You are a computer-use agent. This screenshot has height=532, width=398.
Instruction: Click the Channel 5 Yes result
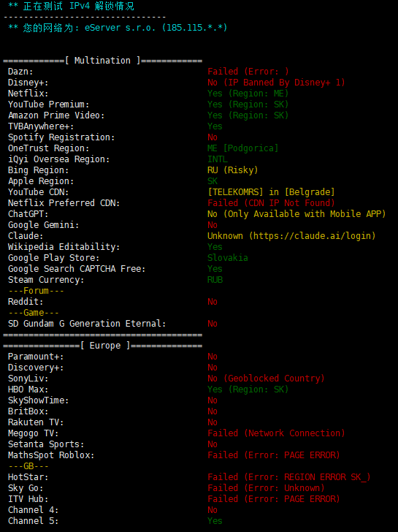pos(215,521)
